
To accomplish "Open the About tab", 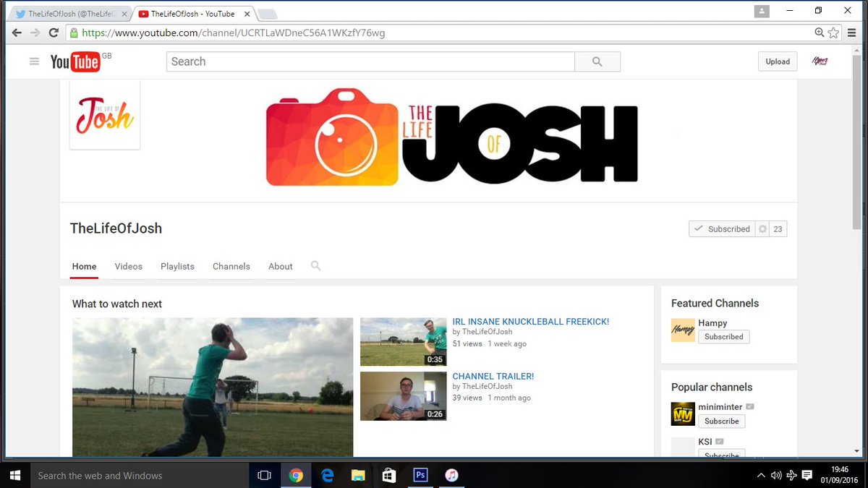I will point(280,266).
